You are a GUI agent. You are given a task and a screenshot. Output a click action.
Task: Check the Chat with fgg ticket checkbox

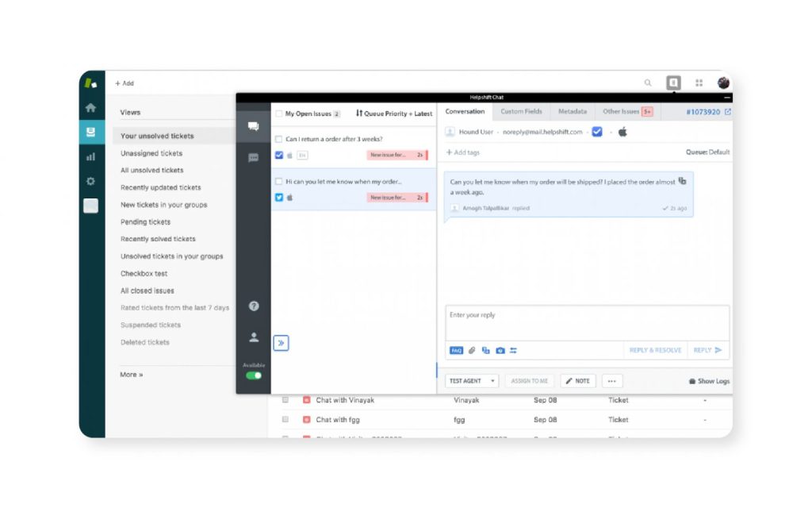(x=285, y=419)
